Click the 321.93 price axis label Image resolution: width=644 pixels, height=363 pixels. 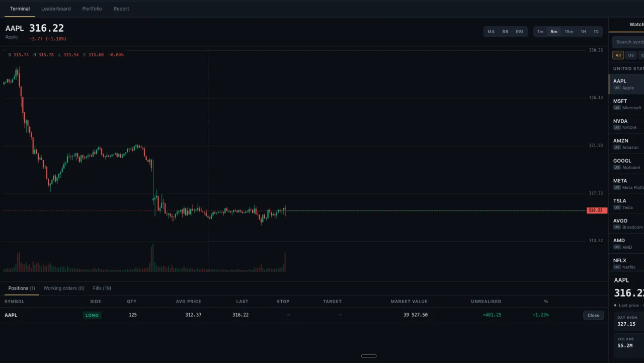click(x=596, y=146)
